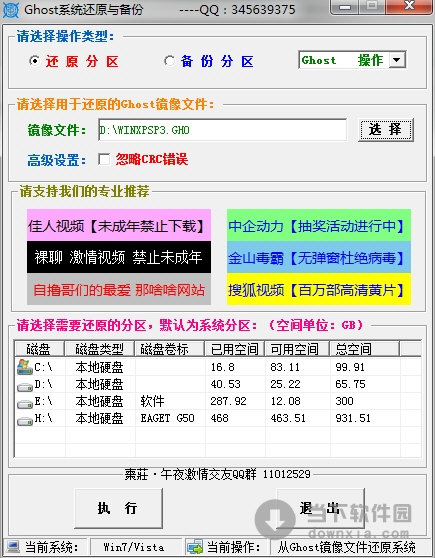The height and width of the screenshot is (558, 435).
Task: Select the 备份分区 radio button
Action: 169,61
